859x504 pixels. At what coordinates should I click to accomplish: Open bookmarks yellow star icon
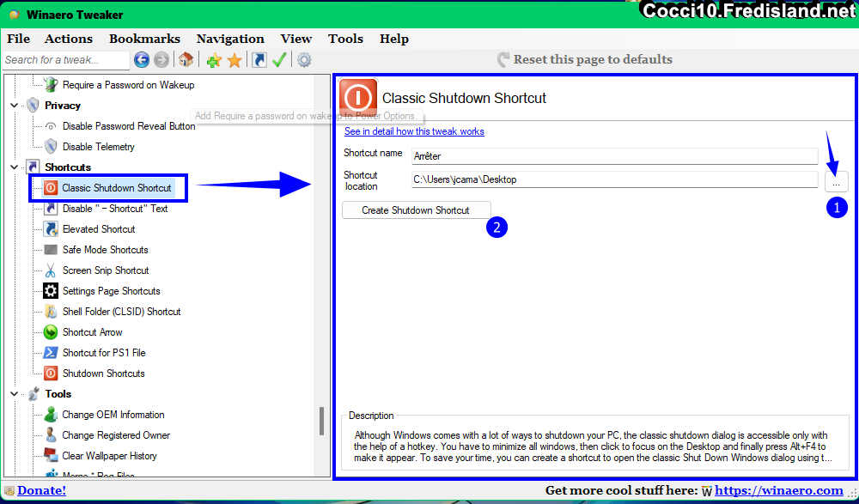(235, 60)
